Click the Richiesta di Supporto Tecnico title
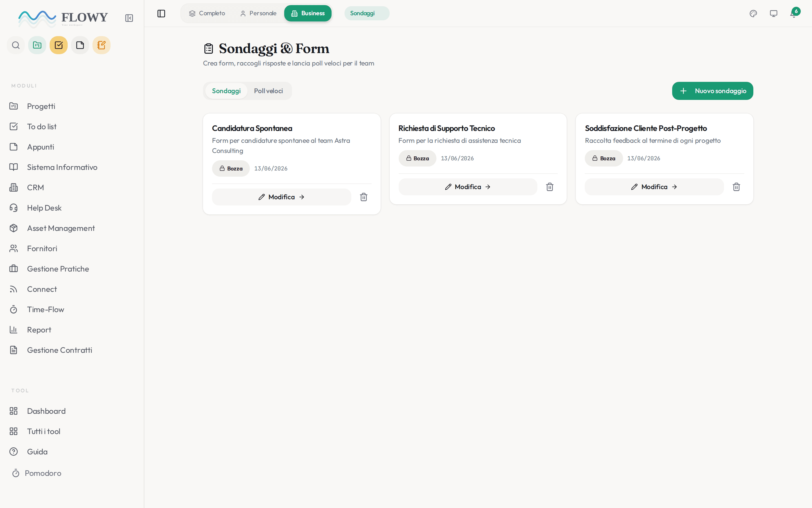Image resolution: width=812 pixels, height=508 pixels. [x=447, y=128]
